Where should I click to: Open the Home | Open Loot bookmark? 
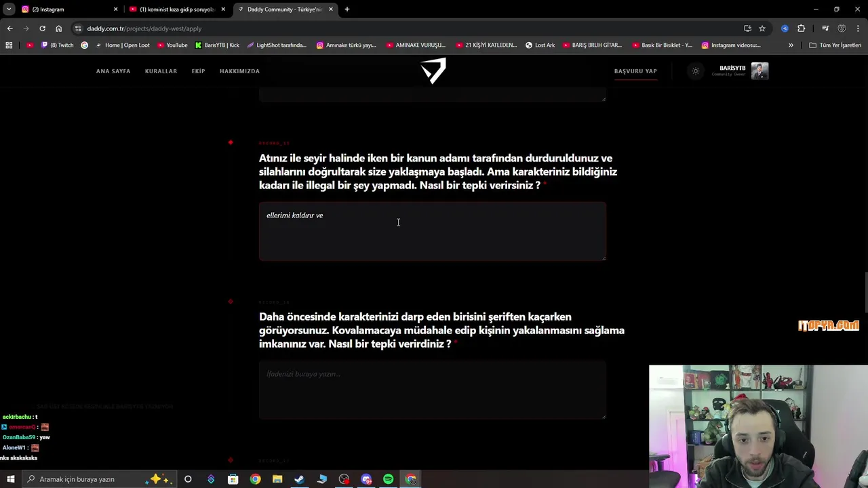[122, 45]
